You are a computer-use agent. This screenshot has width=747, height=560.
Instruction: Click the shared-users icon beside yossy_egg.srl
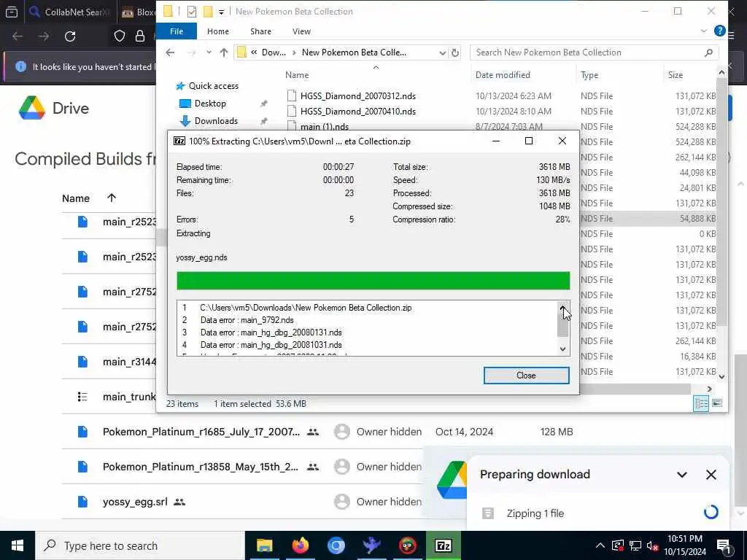pyautogui.click(x=179, y=502)
